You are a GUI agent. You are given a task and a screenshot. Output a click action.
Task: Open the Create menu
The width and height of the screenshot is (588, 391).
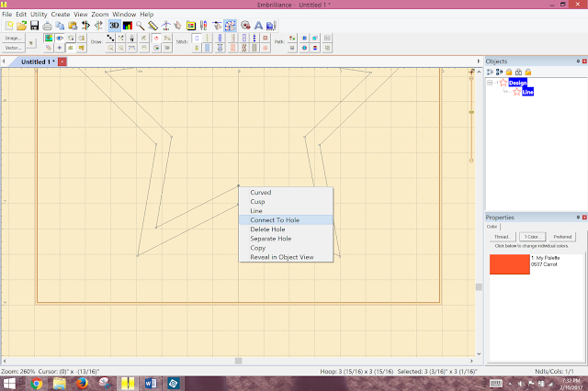click(60, 15)
